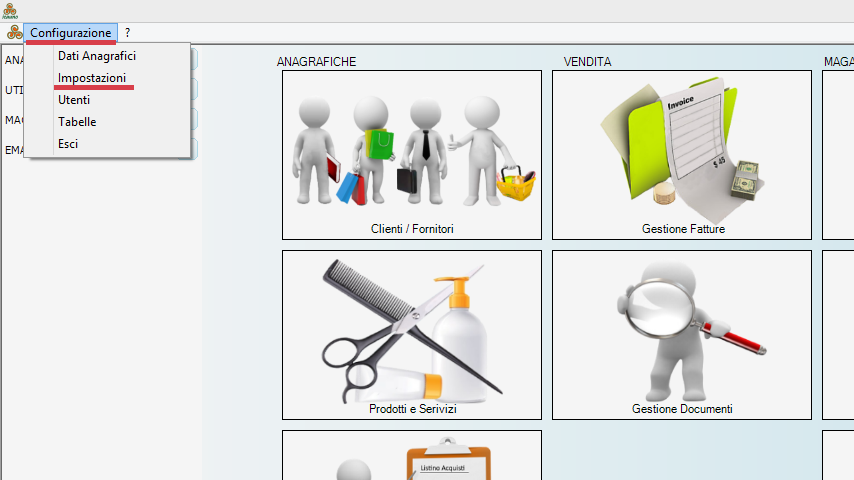Image resolution: width=854 pixels, height=480 pixels.
Task: Expand the MAG... section in left sidebar
Action: click(13, 120)
